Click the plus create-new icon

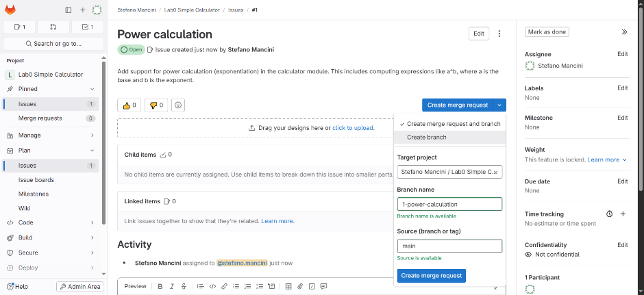[x=83, y=10]
